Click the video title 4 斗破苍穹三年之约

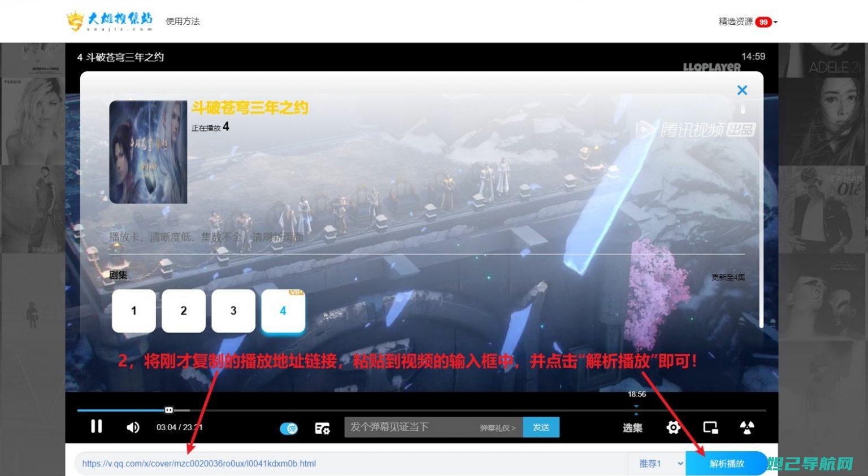pos(120,57)
